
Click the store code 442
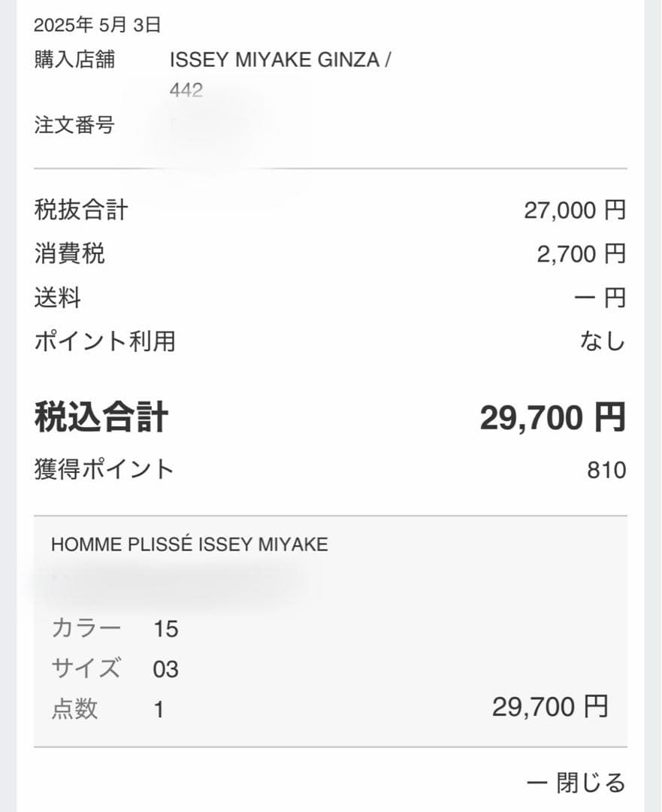pyautogui.click(x=186, y=91)
